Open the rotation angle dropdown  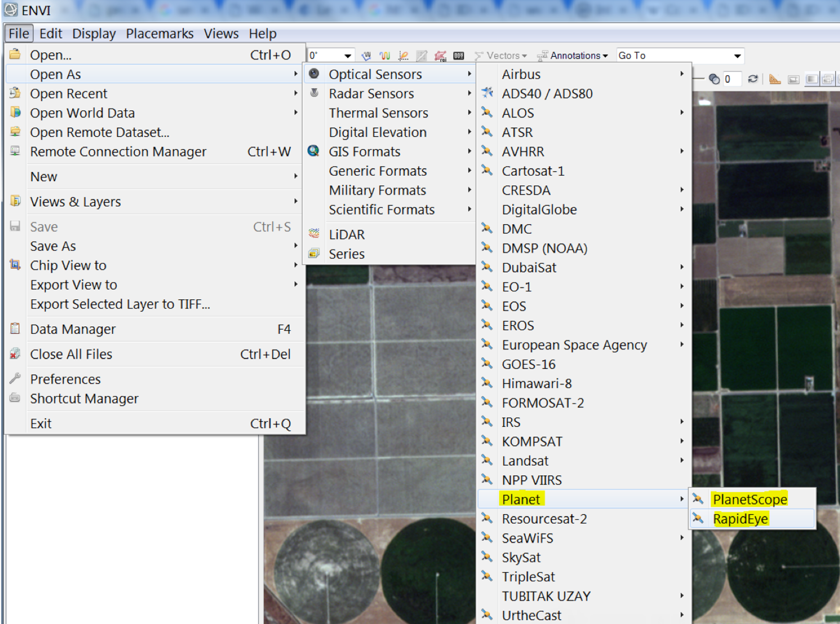347,56
